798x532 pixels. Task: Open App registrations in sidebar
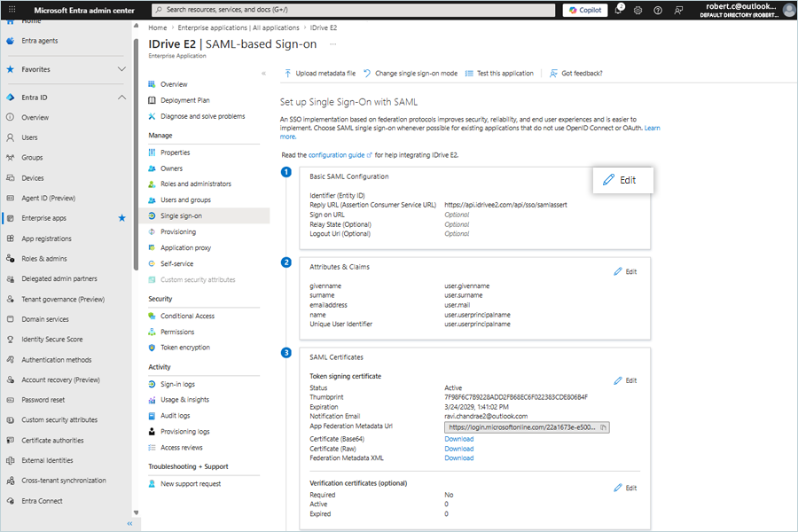(x=46, y=239)
